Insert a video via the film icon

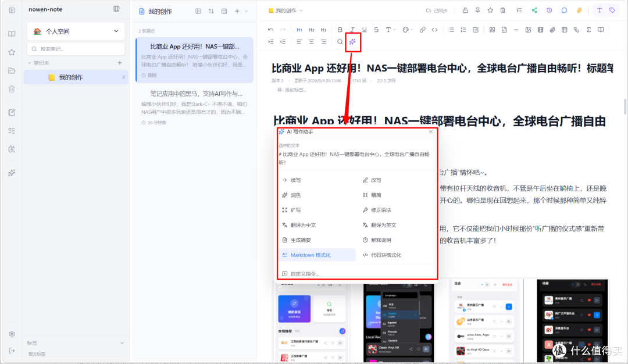[540, 30]
